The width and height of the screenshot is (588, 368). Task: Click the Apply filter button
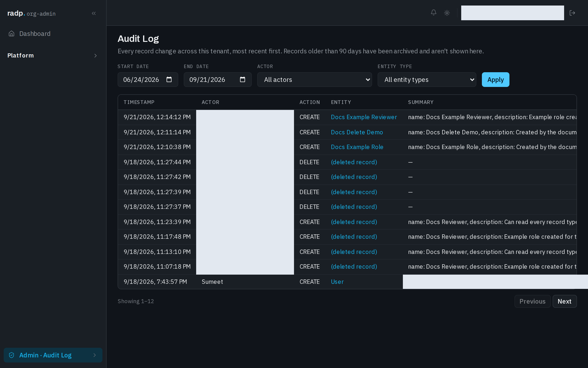pyautogui.click(x=495, y=80)
